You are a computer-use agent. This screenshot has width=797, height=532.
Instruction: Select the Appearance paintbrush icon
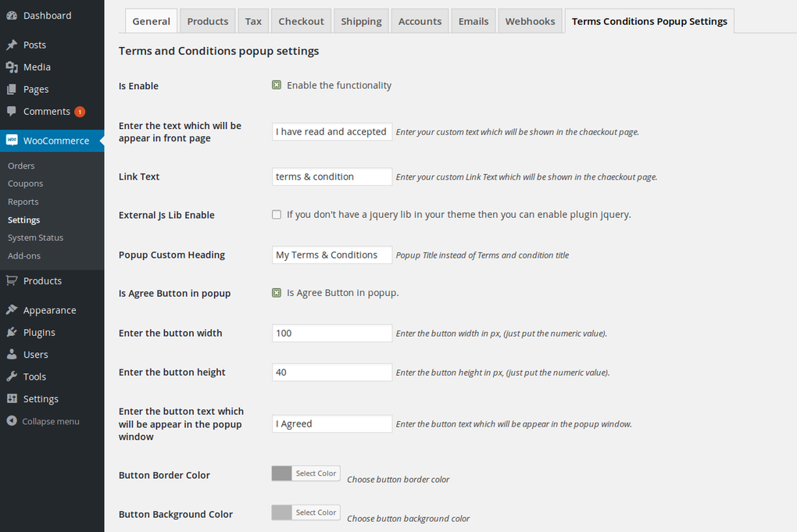click(x=12, y=309)
